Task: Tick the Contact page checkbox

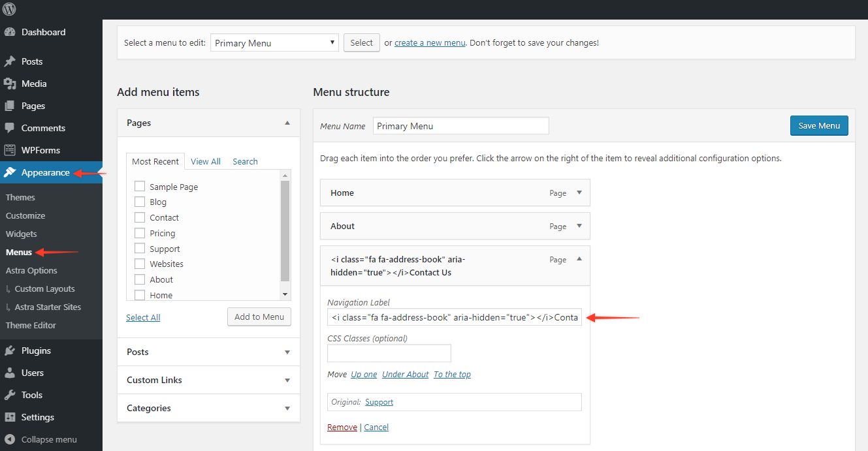Action: [140, 217]
